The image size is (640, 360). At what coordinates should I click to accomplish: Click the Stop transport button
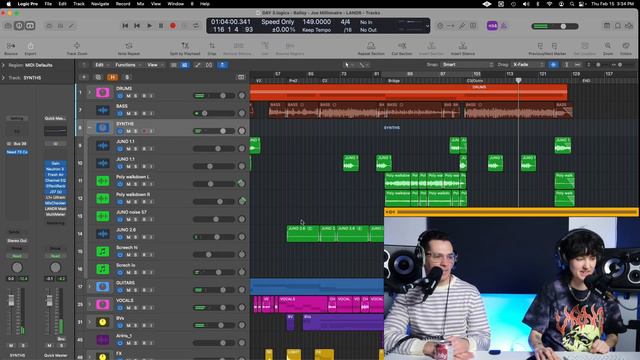click(161, 26)
